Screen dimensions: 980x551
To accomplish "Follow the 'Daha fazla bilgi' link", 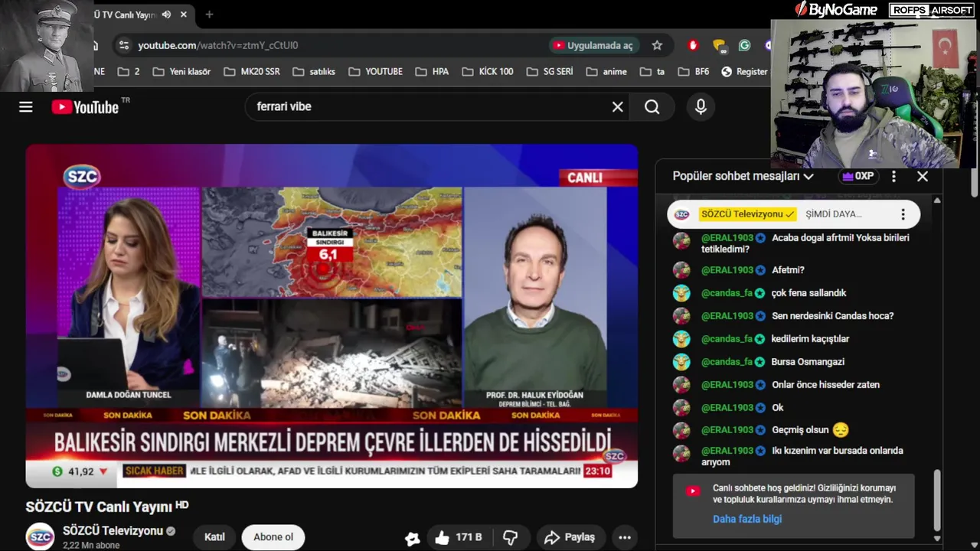I will tap(747, 519).
